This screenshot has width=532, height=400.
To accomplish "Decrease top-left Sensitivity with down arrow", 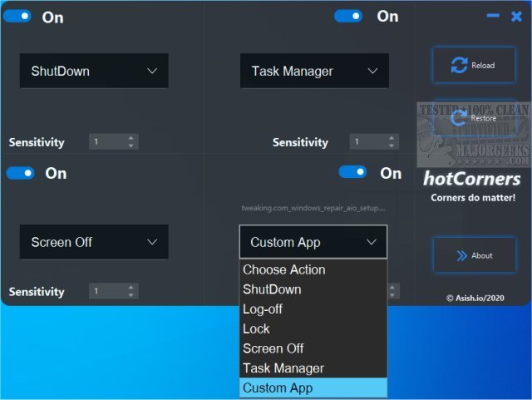I will [131, 146].
